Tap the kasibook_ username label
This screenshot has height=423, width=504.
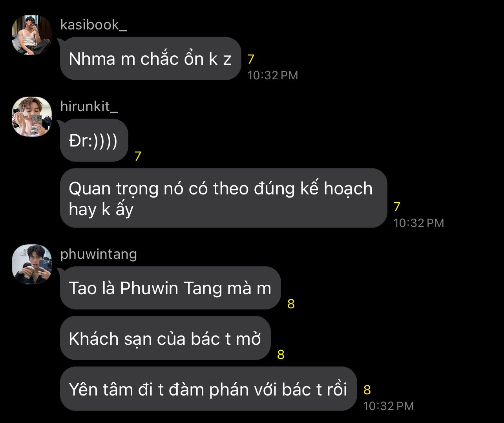[x=94, y=25]
